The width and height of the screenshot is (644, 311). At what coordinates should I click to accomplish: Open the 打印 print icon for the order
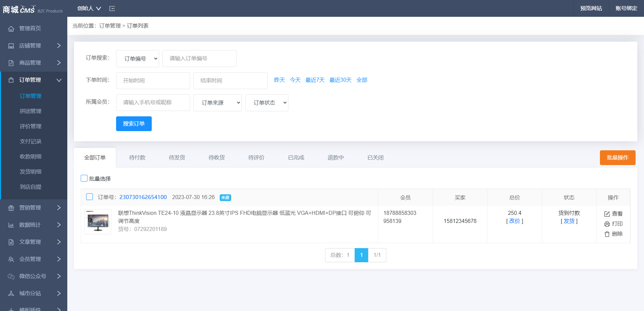coord(606,224)
